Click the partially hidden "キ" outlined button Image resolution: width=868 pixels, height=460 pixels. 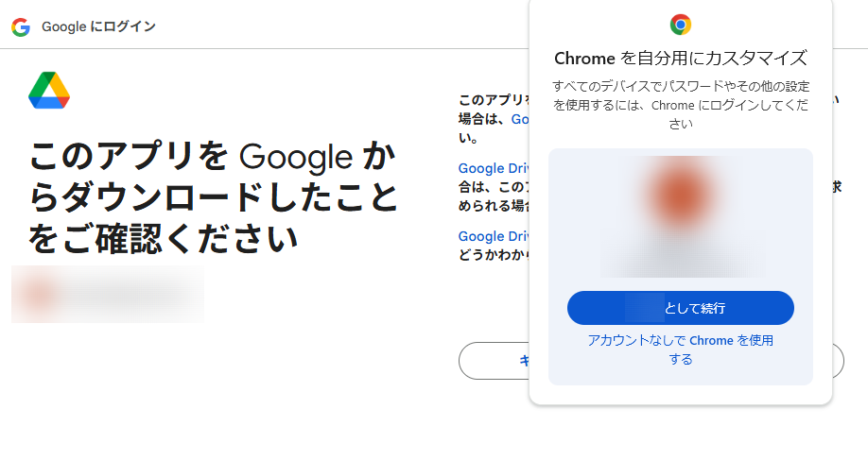(495, 361)
